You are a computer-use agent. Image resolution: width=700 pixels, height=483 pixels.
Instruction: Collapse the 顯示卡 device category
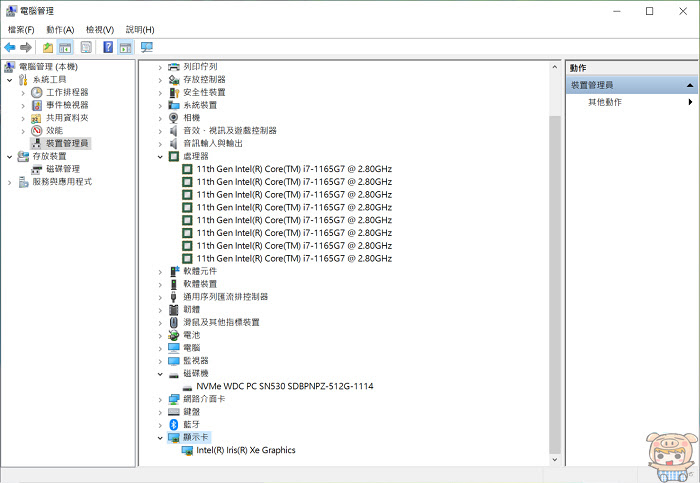click(x=160, y=437)
